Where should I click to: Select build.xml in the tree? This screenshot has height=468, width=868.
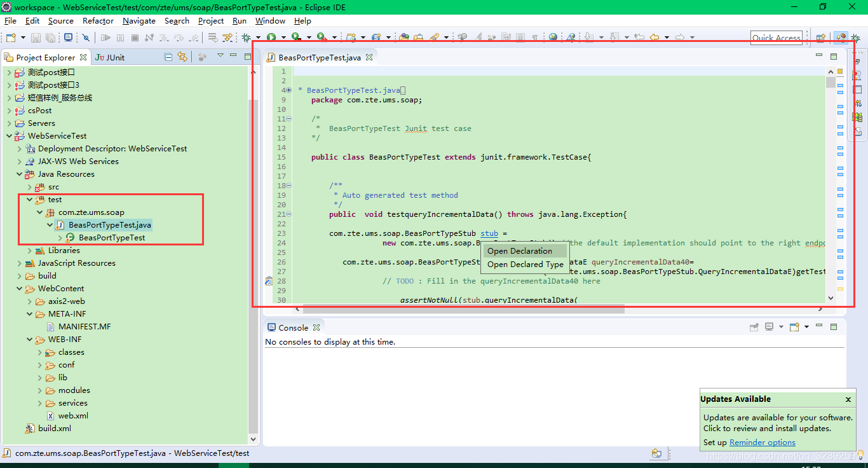(55, 429)
